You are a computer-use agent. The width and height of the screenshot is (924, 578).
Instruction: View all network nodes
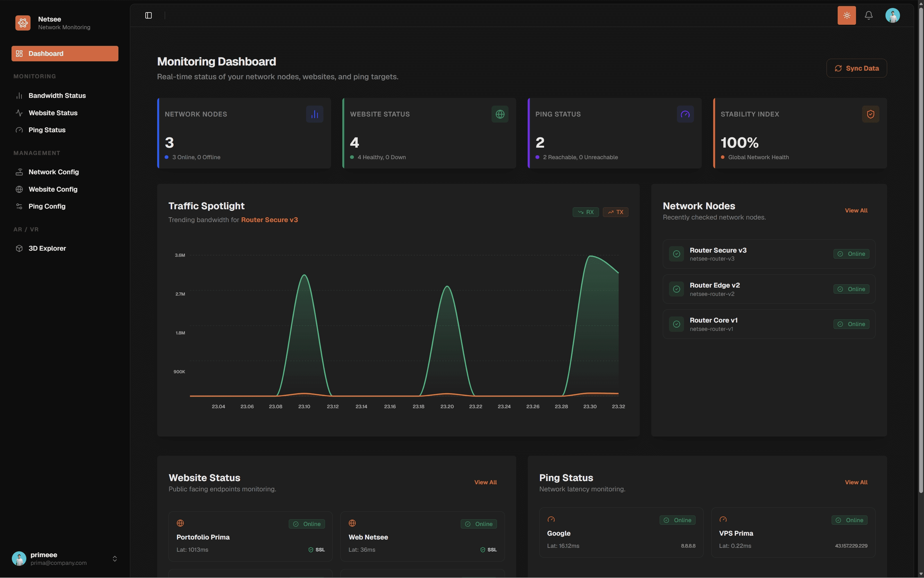[x=856, y=211]
